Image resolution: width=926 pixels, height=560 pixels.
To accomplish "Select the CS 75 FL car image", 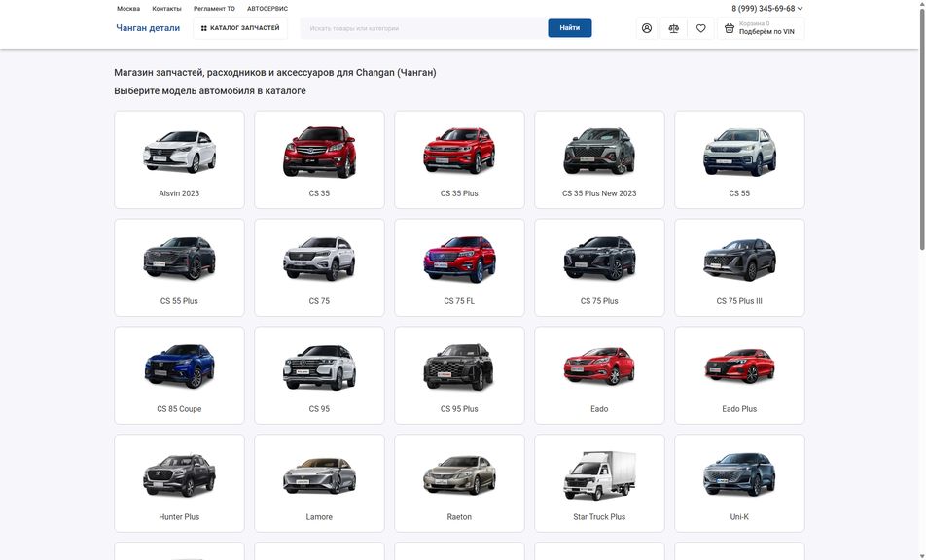I will point(459,260).
